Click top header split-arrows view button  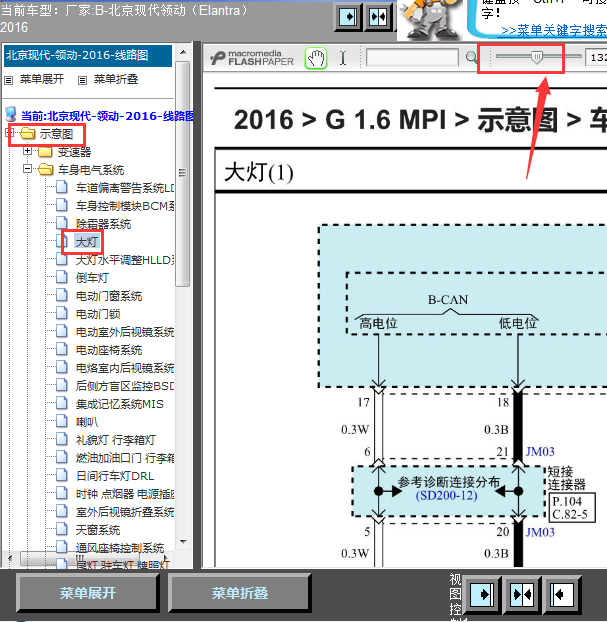[378, 17]
